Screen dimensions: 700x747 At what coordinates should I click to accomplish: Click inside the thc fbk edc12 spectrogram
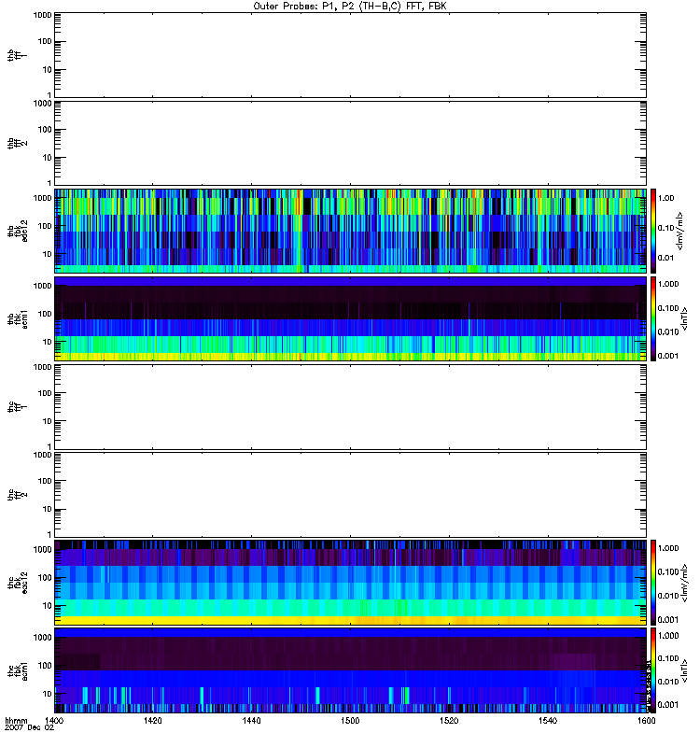(350, 583)
